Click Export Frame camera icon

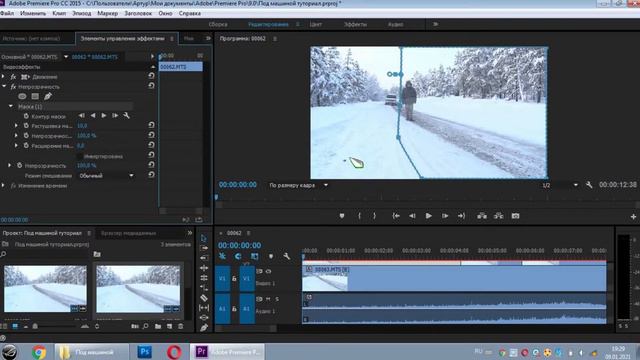pos(516,216)
